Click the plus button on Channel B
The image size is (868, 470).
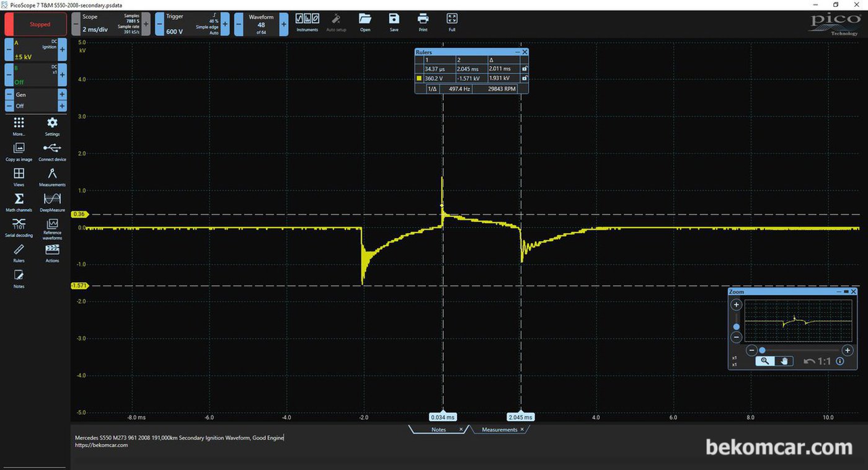point(62,74)
